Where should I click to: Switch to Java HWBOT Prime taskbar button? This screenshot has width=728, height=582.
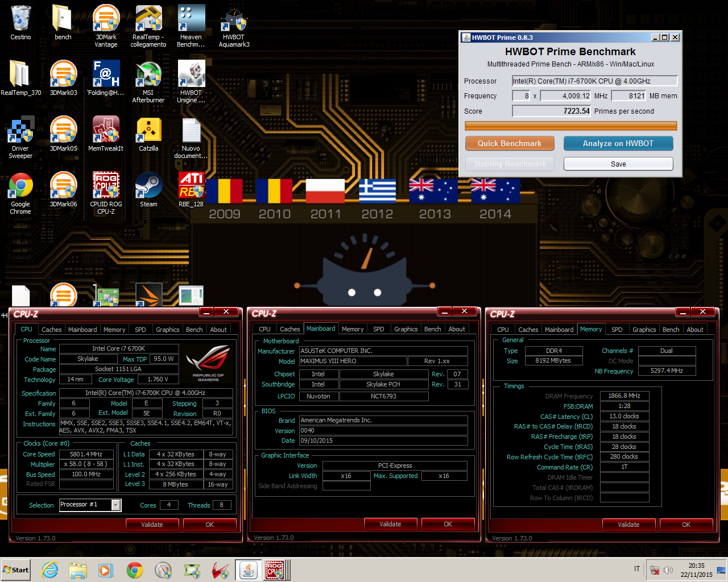tap(248, 570)
